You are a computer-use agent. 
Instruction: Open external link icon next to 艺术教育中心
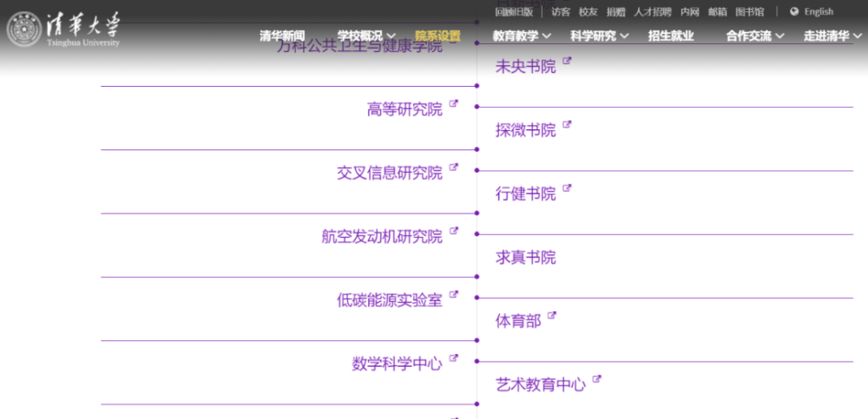pyautogui.click(x=597, y=379)
